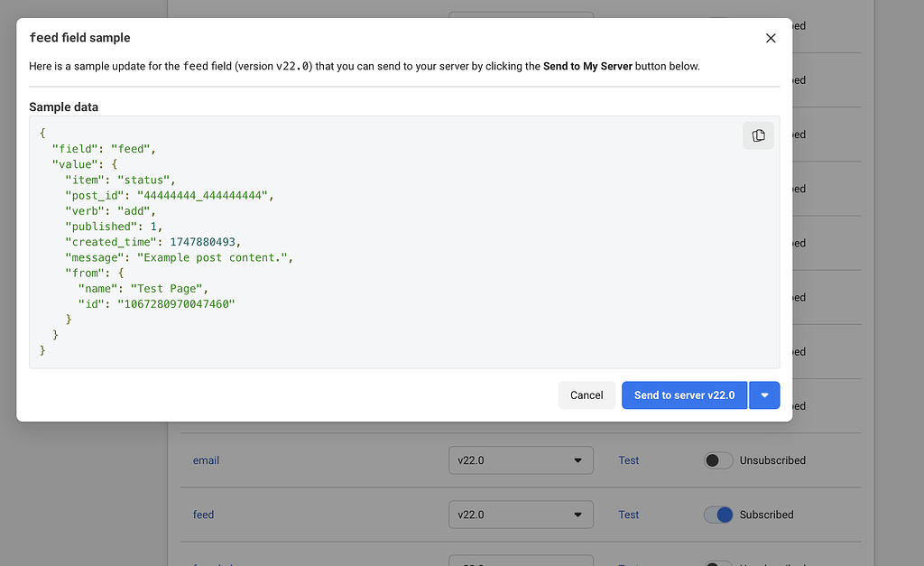Open the Send to server version options arrow
The width and height of the screenshot is (924, 566).
coord(764,394)
